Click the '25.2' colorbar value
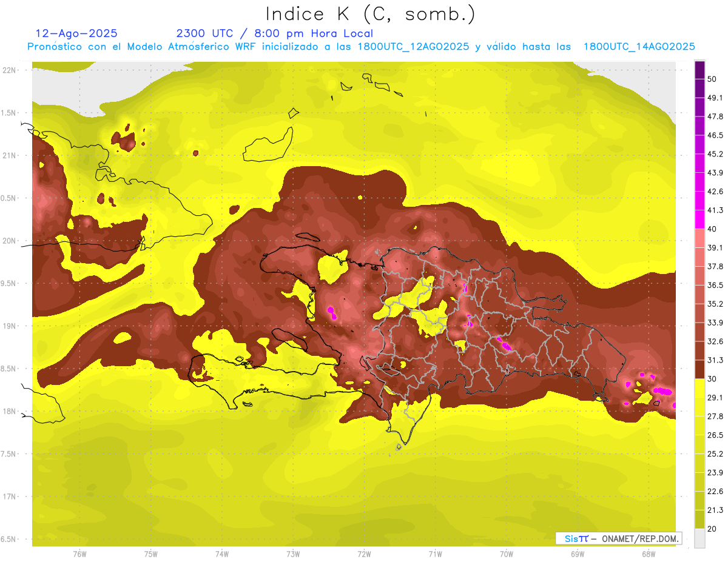The height and width of the screenshot is (562, 728). point(715,454)
